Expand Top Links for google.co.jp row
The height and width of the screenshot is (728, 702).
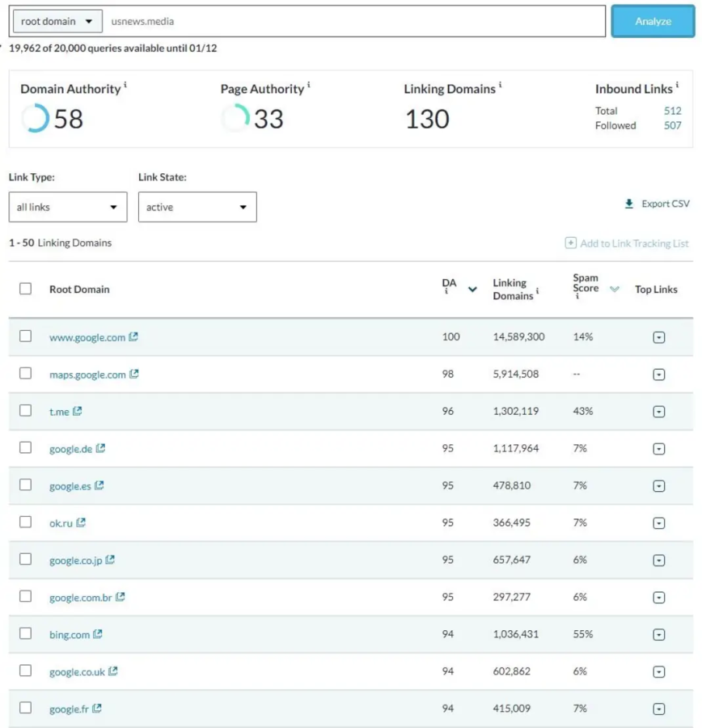659,561
